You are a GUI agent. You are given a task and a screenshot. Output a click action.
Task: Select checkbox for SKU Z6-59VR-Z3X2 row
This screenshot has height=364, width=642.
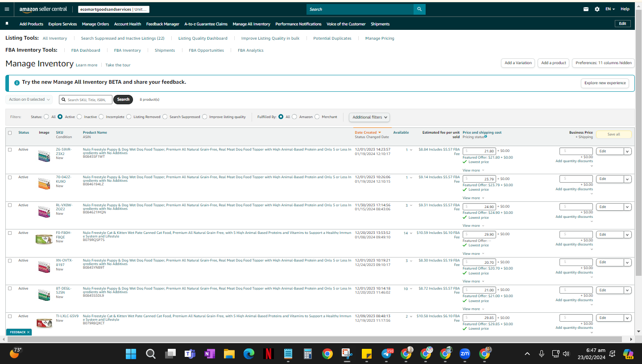click(10, 150)
